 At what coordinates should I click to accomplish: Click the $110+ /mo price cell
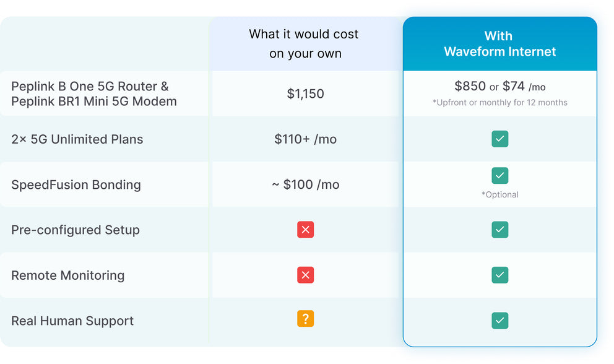click(305, 139)
